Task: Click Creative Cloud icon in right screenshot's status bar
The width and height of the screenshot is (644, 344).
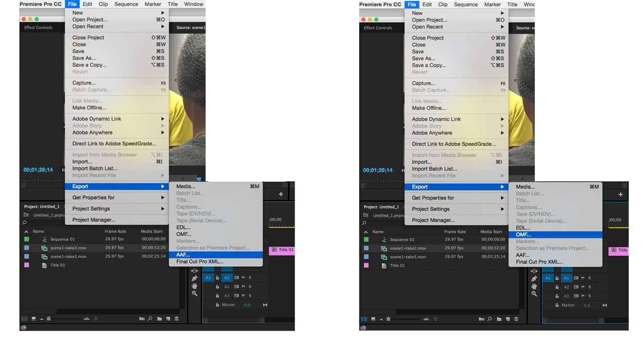Action: (x=363, y=328)
